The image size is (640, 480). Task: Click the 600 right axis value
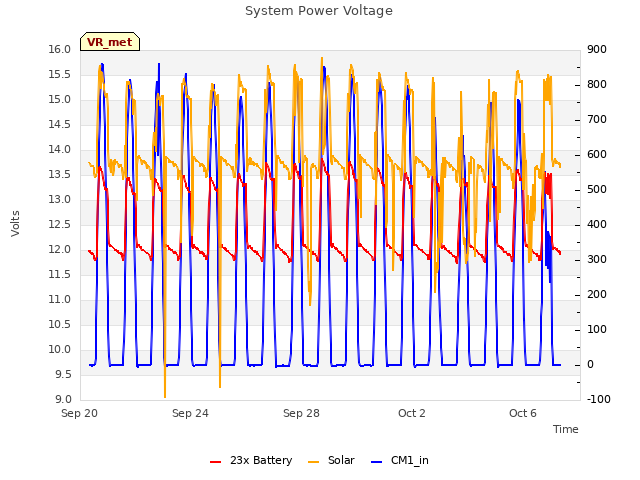[x=597, y=155]
